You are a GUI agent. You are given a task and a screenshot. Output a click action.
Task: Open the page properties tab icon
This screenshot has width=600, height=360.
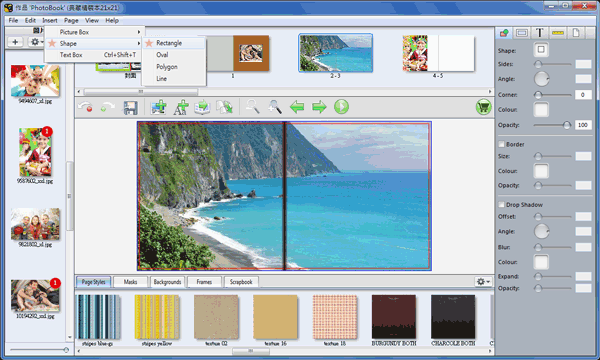tap(576, 33)
